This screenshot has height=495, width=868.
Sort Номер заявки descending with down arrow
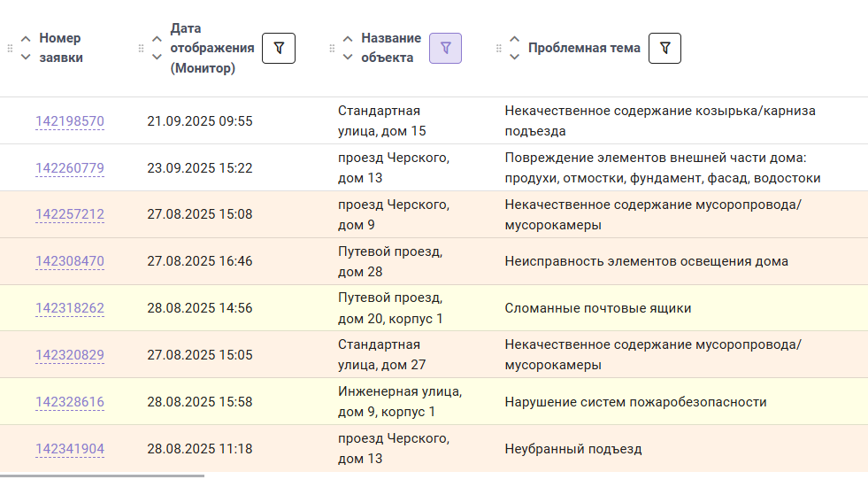26,57
